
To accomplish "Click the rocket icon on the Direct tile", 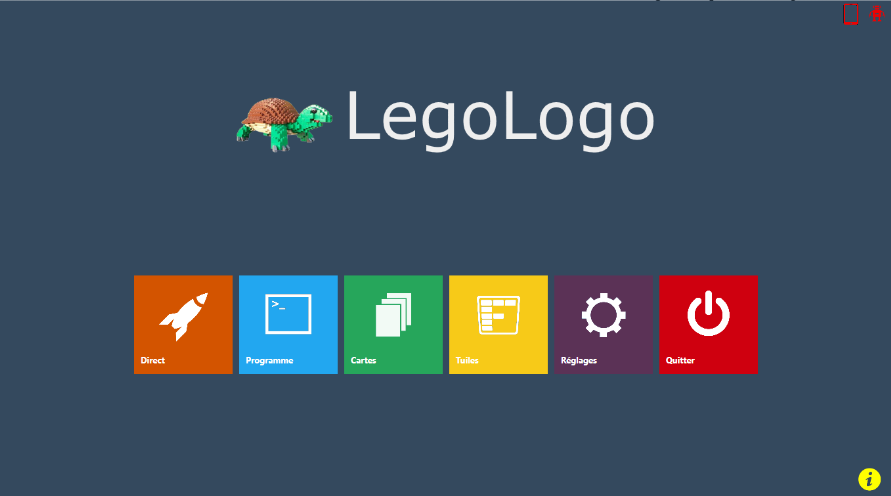I will [x=183, y=316].
